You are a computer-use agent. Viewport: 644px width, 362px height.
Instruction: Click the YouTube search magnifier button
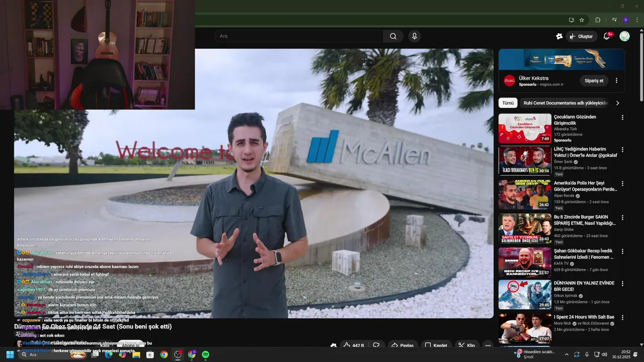(393, 36)
